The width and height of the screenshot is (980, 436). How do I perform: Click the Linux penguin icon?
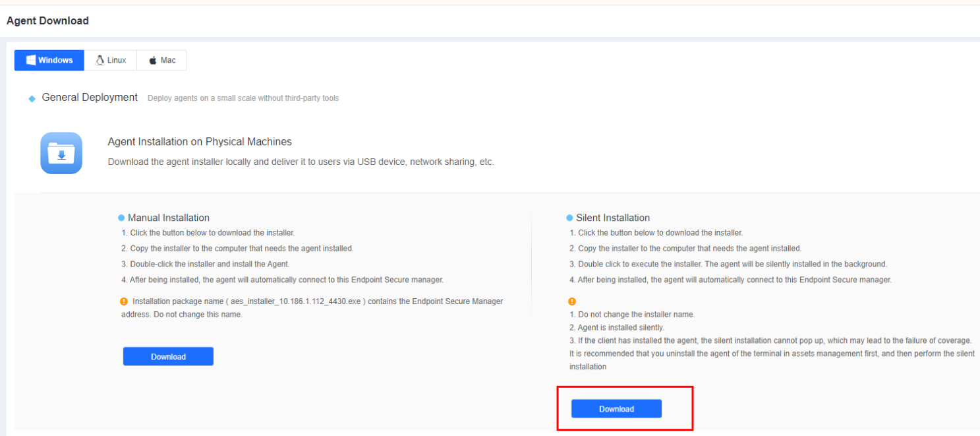(x=100, y=60)
